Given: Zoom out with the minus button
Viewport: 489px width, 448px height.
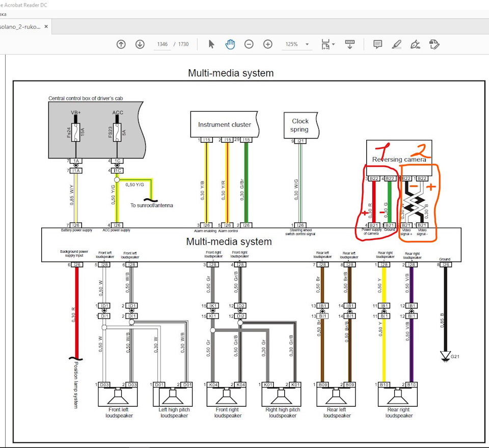Looking at the screenshot, I should [x=249, y=44].
